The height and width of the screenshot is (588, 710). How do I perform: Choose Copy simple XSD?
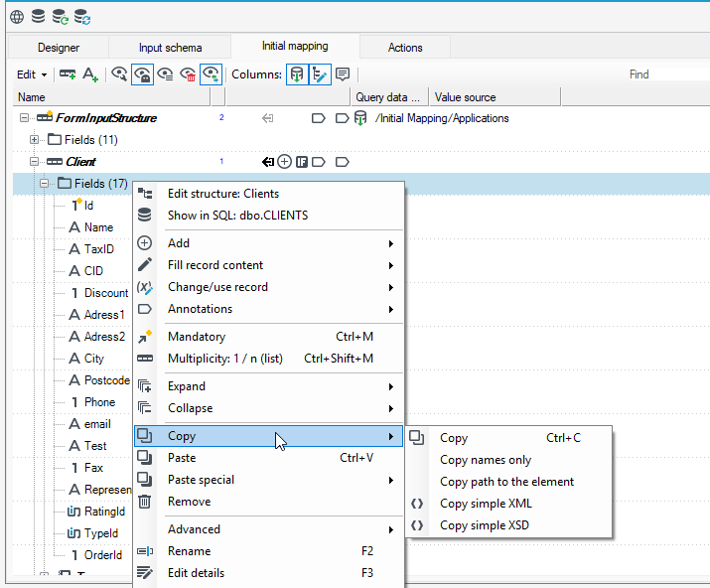[x=509, y=525]
